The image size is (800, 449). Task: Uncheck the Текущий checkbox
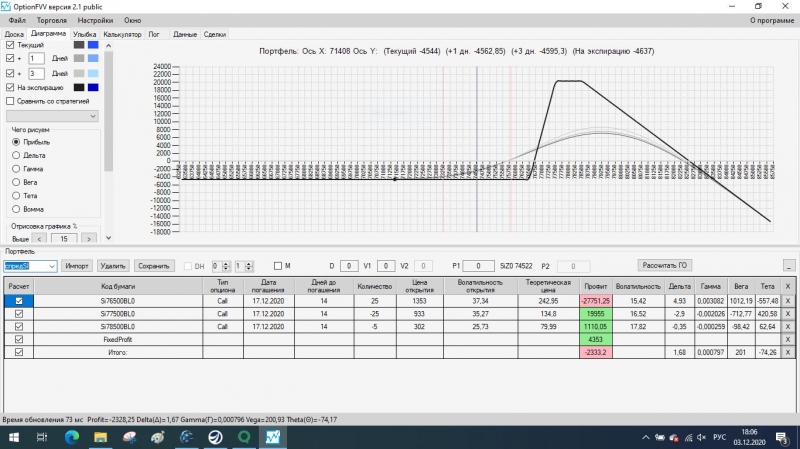click(10, 45)
